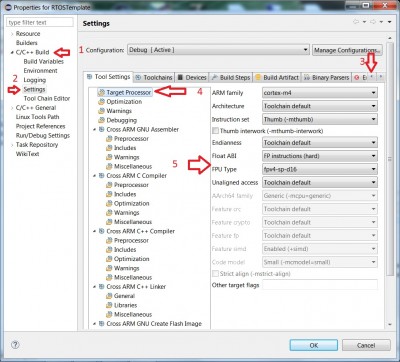Switch to the Build Steps tab
The image size is (400, 362).
pyautogui.click(x=231, y=78)
